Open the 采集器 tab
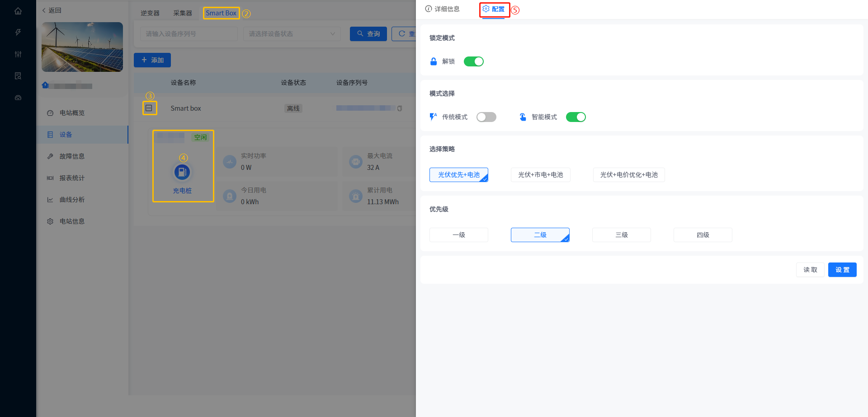Image resolution: width=868 pixels, height=417 pixels. pos(183,13)
